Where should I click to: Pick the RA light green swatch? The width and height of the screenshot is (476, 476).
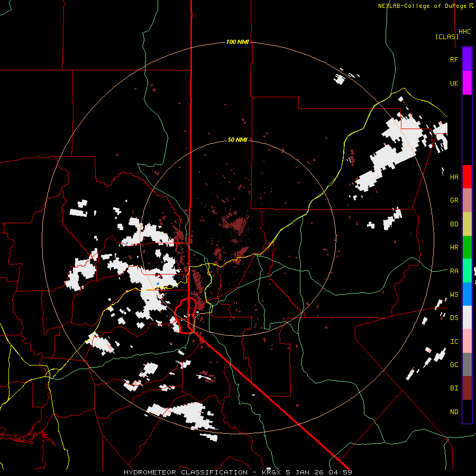(x=467, y=271)
